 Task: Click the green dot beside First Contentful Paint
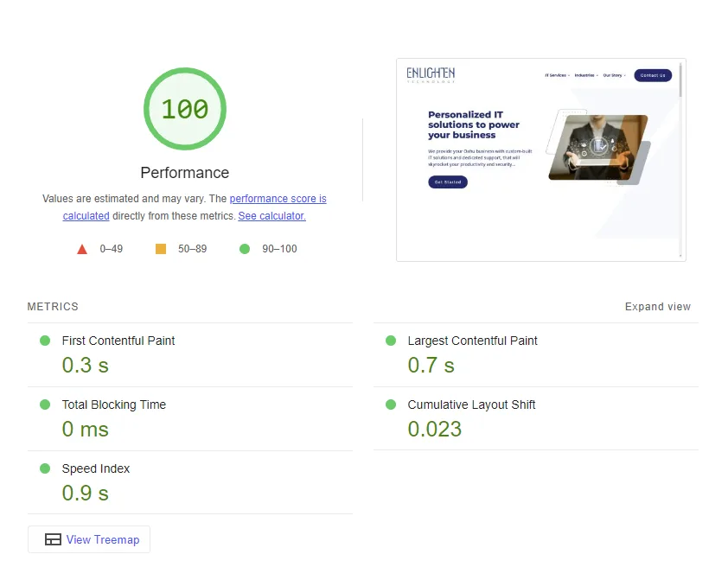tap(45, 341)
